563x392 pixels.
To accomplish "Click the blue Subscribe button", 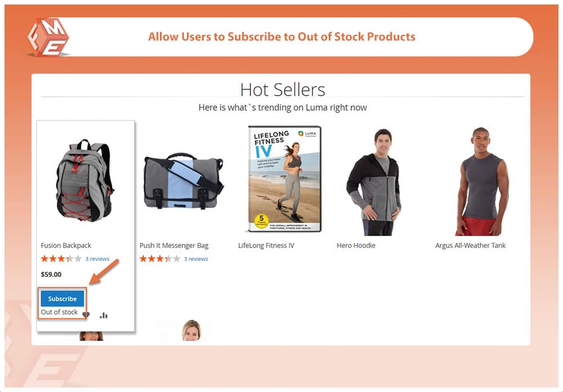I will [x=62, y=299].
